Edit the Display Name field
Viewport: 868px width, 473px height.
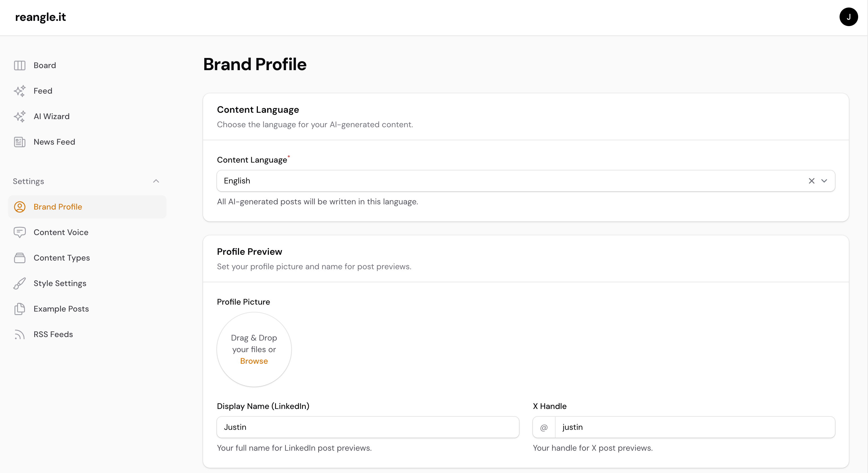click(367, 427)
